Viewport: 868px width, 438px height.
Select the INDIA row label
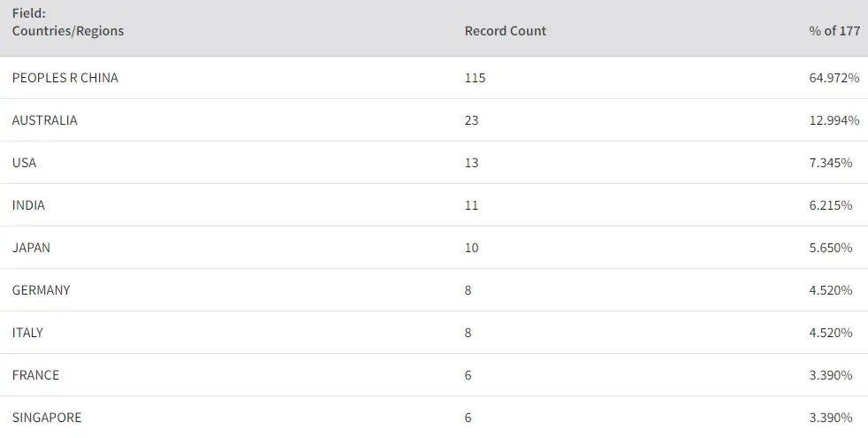[28, 205]
